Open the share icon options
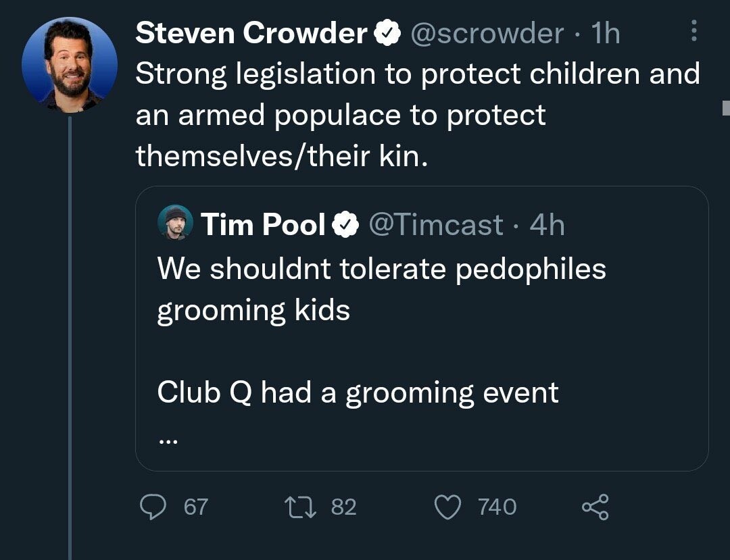This screenshot has height=560, width=730. point(595,507)
